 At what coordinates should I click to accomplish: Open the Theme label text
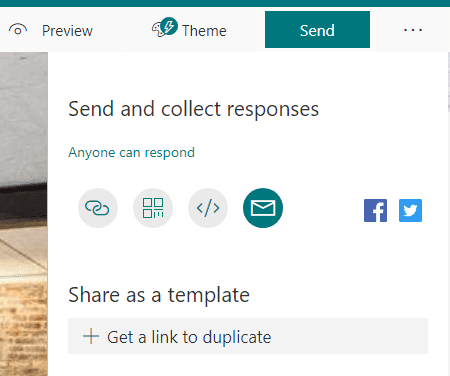click(204, 31)
